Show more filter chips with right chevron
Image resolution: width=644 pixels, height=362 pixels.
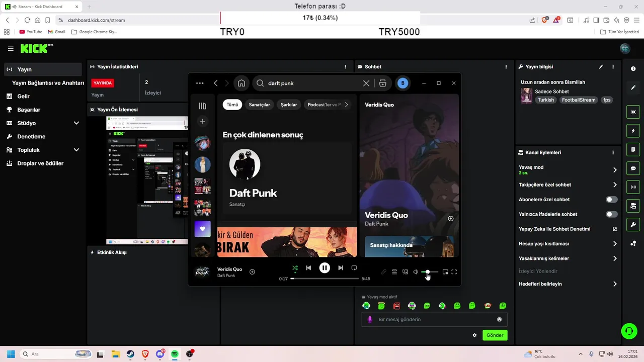pos(346,105)
